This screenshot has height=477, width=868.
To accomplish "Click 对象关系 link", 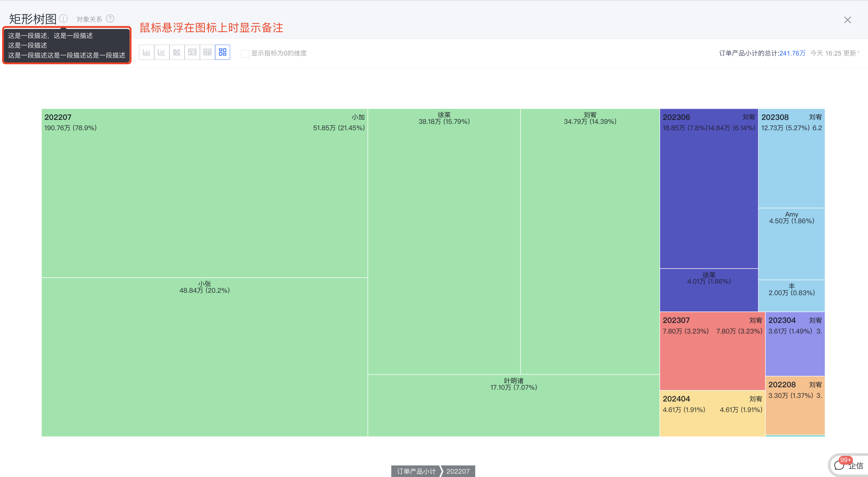I will click(89, 19).
